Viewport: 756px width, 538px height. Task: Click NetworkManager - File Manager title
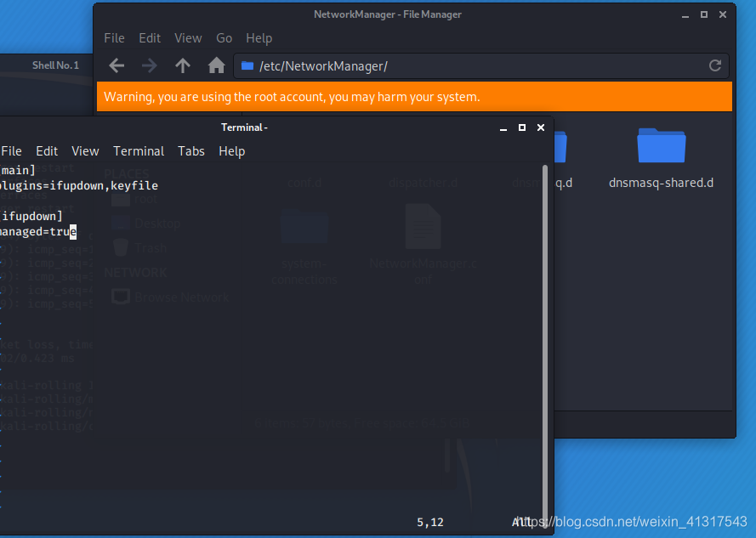[388, 14]
